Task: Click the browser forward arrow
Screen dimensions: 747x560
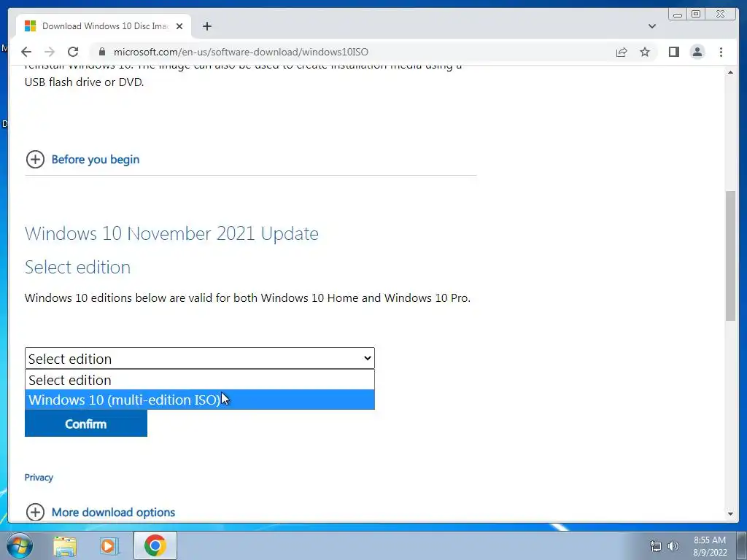Action: tap(49, 52)
